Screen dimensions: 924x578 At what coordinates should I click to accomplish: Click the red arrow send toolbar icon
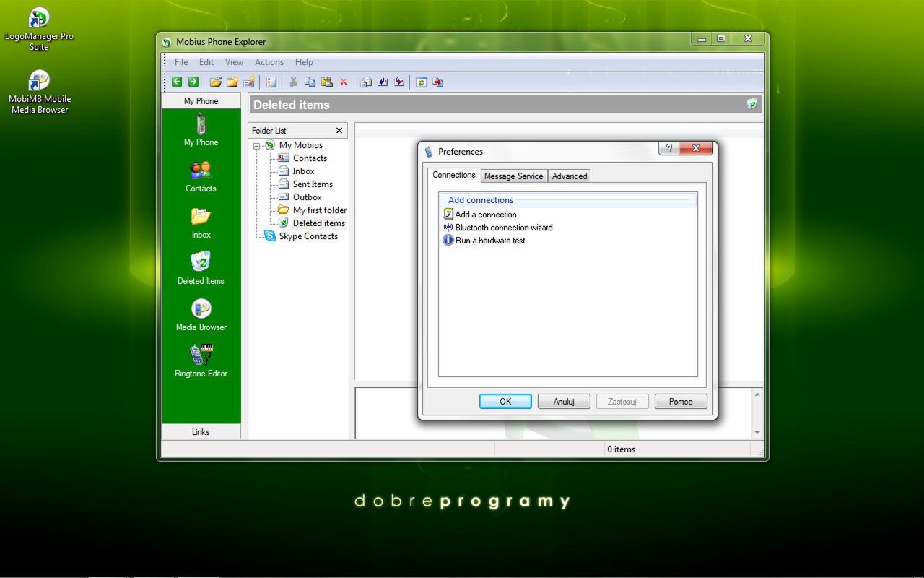(438, 82)
